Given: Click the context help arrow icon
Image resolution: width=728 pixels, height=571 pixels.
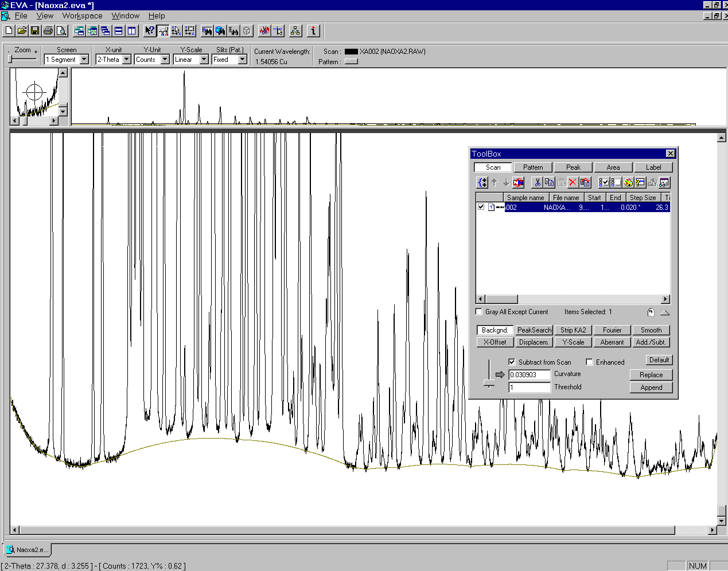Looking at the screenshot, I should [x=149, y=31].
